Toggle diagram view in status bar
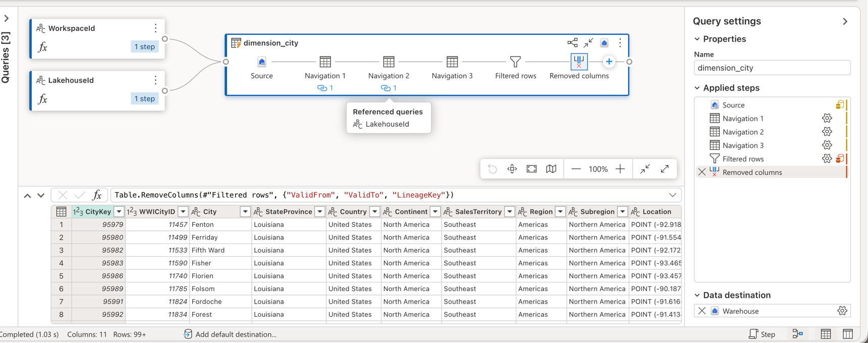 (x=798, y=334)
